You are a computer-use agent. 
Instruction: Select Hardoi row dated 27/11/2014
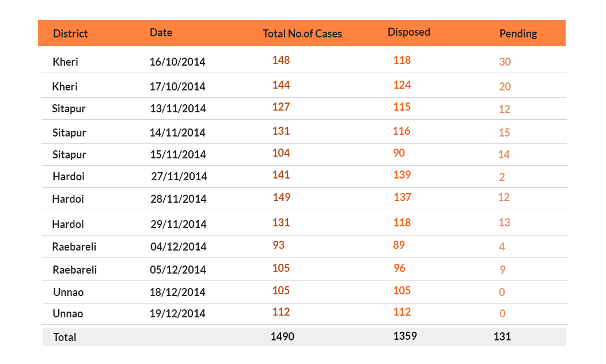tap(305, 177)
